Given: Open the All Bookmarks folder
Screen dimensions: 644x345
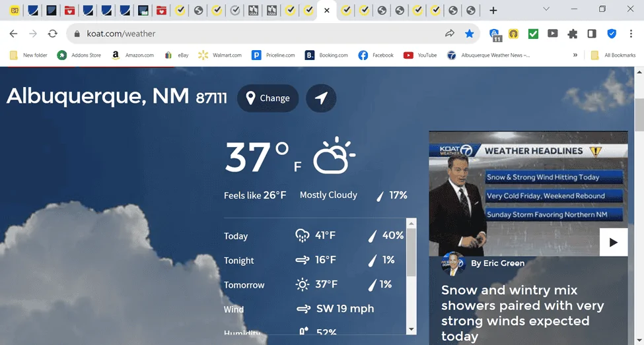Looking at the screenshot, I should point(613,55).
